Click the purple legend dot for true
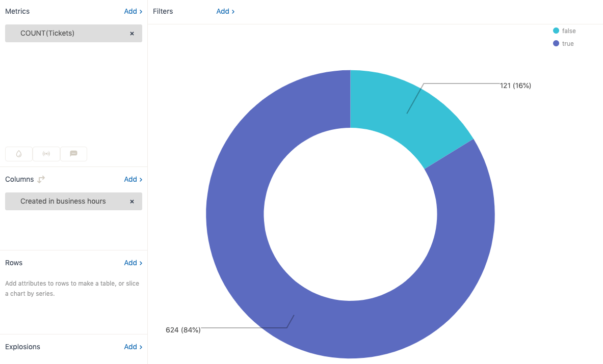 556,43
